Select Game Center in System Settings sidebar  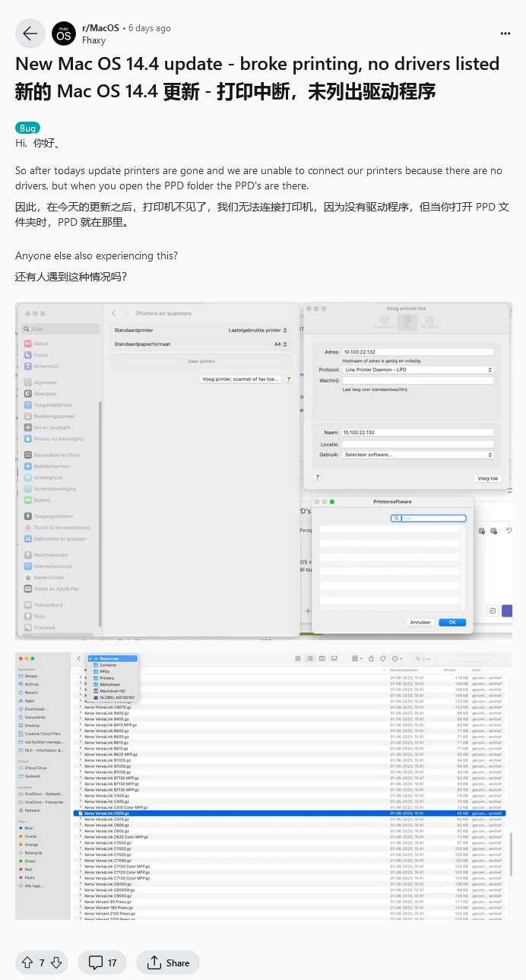[x=46, y=578]
